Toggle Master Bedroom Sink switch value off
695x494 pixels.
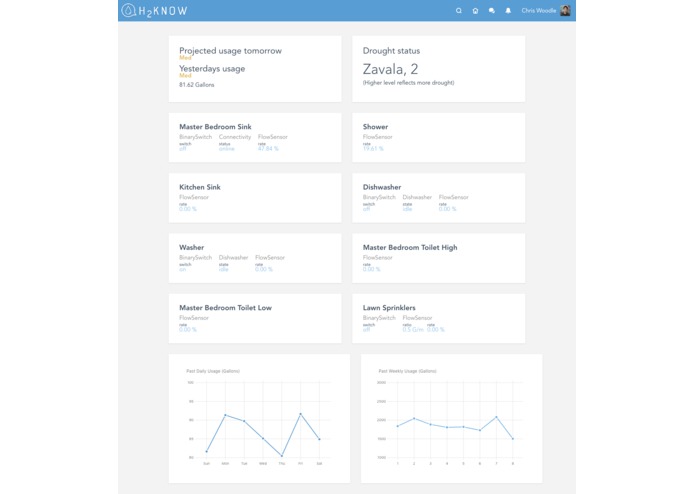[x=183, y=149]
